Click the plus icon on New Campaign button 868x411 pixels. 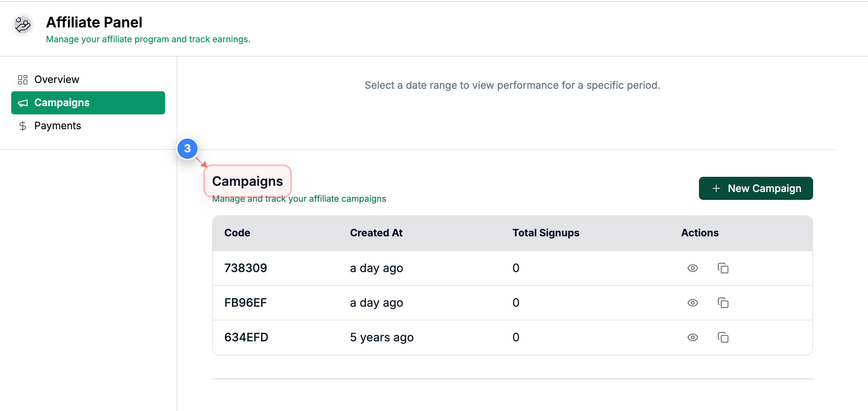click(x=716, y=188)
